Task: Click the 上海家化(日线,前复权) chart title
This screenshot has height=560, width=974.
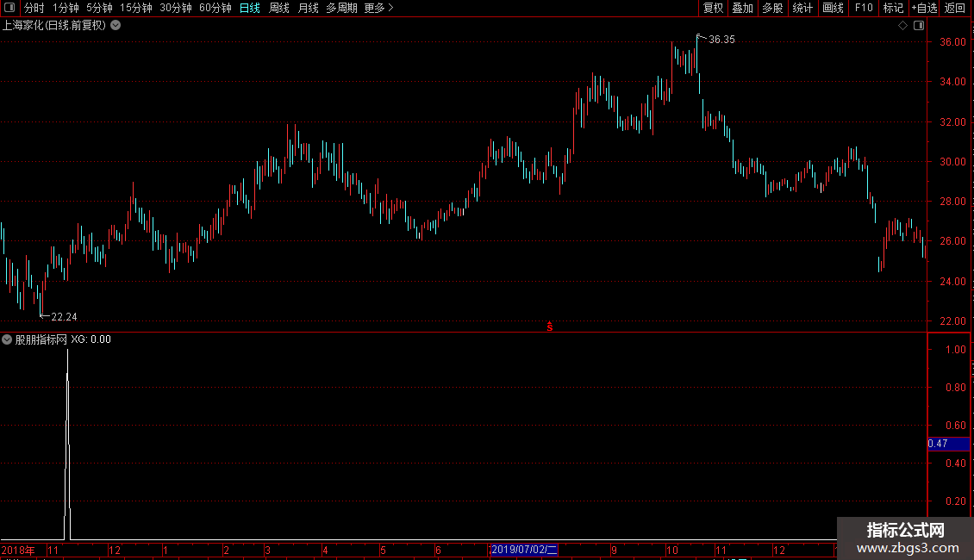Action: [x=54, y=26]
